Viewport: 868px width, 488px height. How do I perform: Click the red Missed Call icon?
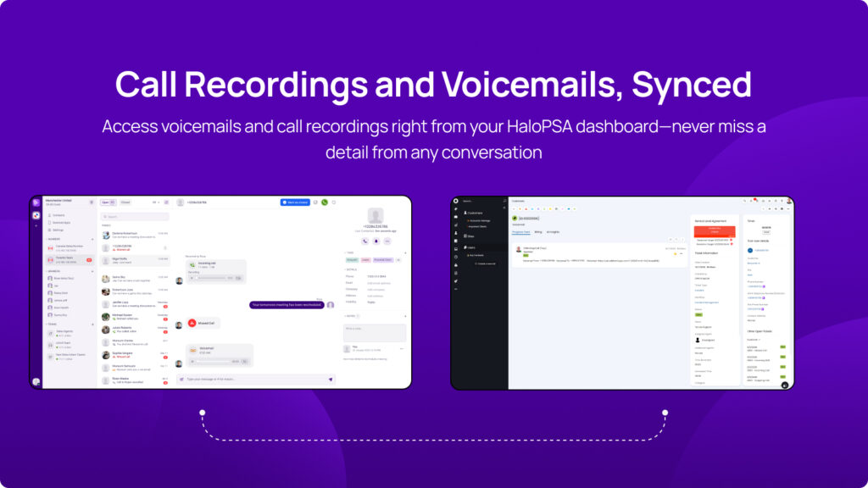192,323
